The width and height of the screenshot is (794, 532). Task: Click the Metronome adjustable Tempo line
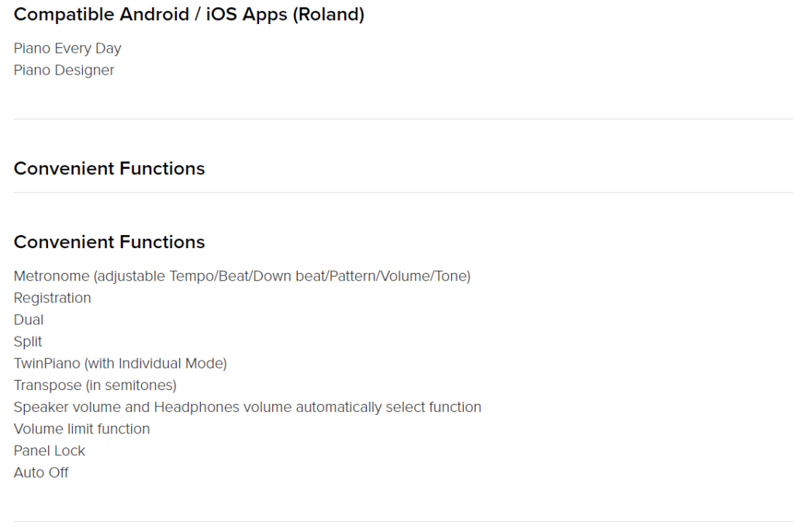click(242, 276)
